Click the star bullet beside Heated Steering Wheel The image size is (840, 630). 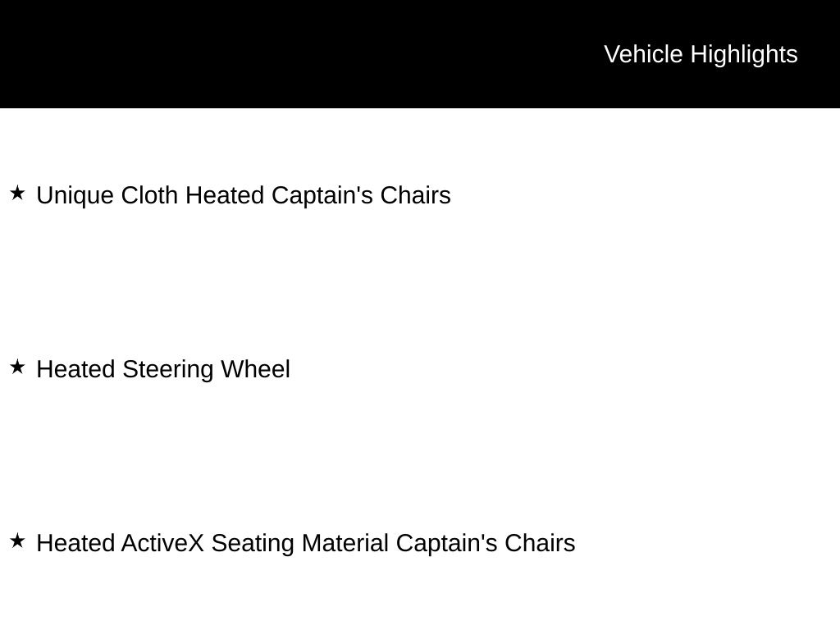pyautogui.click(x=17, y=367)
